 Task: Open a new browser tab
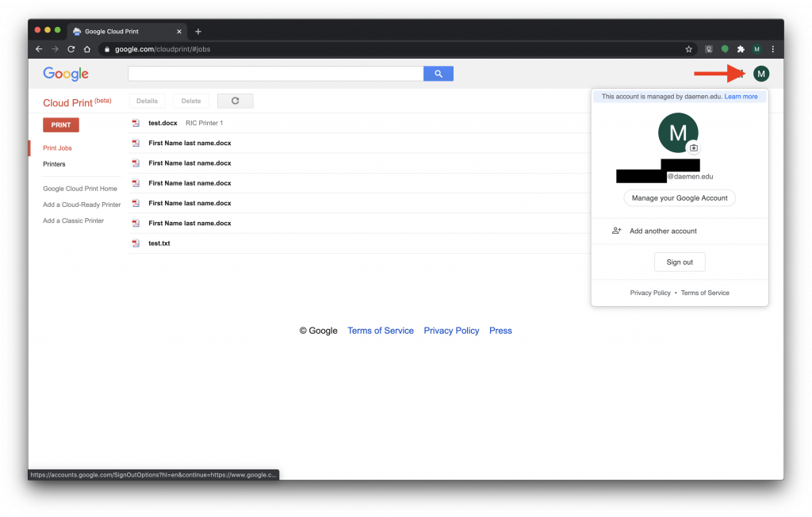click(197, 32)
